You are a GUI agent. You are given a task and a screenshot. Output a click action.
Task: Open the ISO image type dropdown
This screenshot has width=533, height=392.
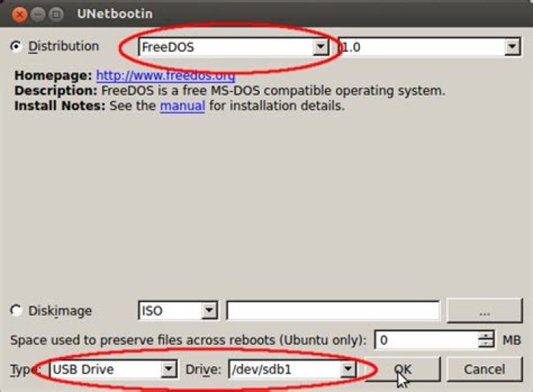[x=178, y=311]
